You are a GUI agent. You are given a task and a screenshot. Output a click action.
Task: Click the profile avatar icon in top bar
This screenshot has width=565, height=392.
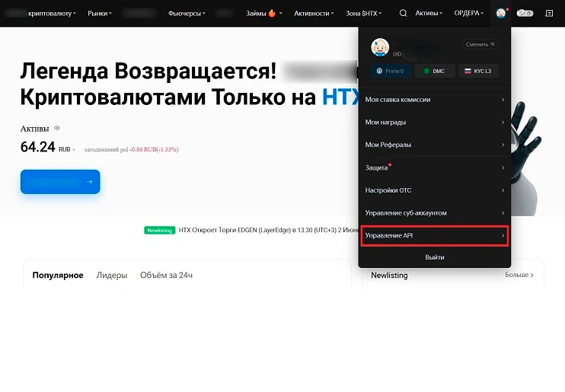[500, 14]
